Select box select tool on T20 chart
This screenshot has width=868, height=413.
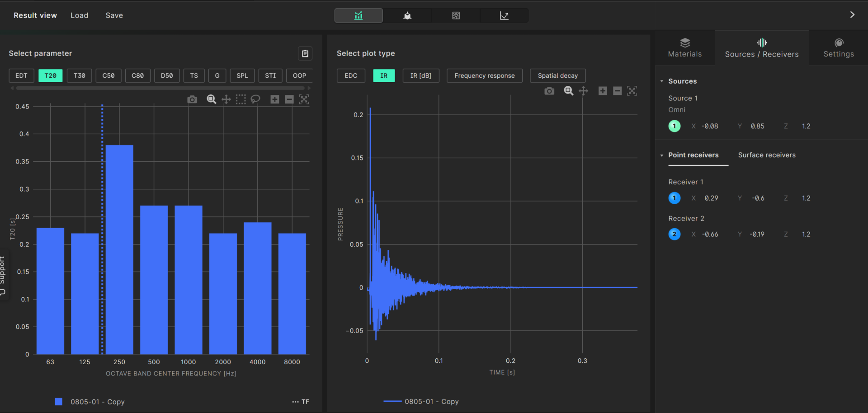(241, 99)
